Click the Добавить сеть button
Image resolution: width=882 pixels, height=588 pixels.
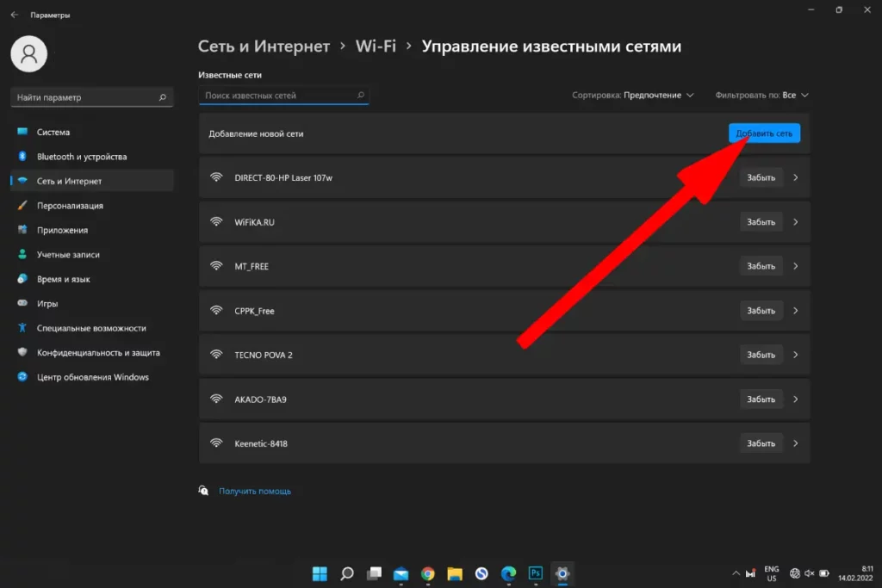(x=764, y=133)
